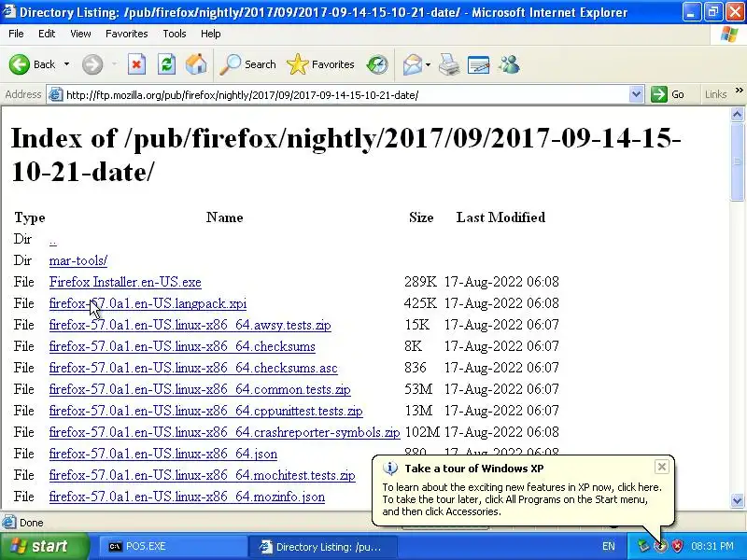Open the Messenger people icon
Viewport: 747px width, 560px height.
tap(509, 64)
